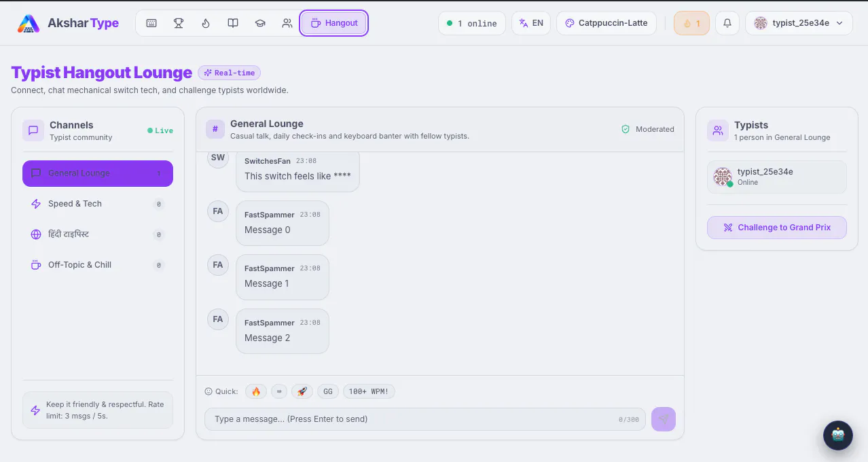
Task: Click the 1 online status indicator
Action: (x=472, y=23)
